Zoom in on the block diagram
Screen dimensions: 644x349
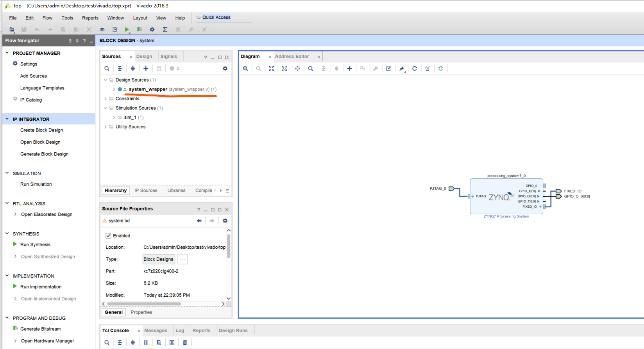[245, 68]
